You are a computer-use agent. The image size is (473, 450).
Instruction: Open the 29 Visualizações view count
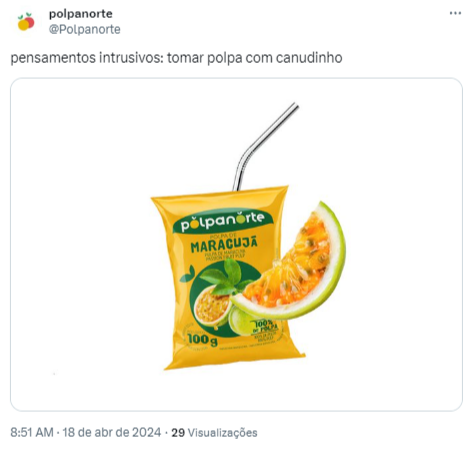tap(214, 433)
